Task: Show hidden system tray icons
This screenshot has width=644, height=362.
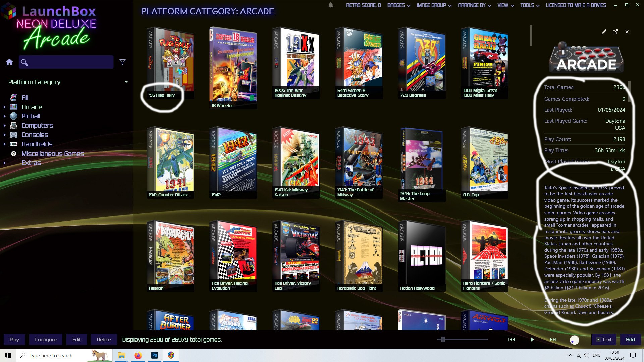Action: [571, 355]
